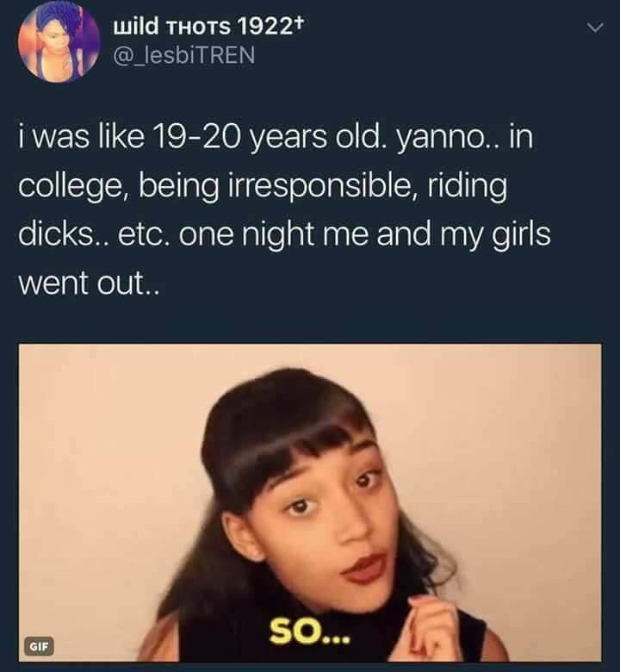Open the profile picture of wild THOTS 1922
Image resolution: width=620 pixels, height=672 pixels.
point(59,41)
